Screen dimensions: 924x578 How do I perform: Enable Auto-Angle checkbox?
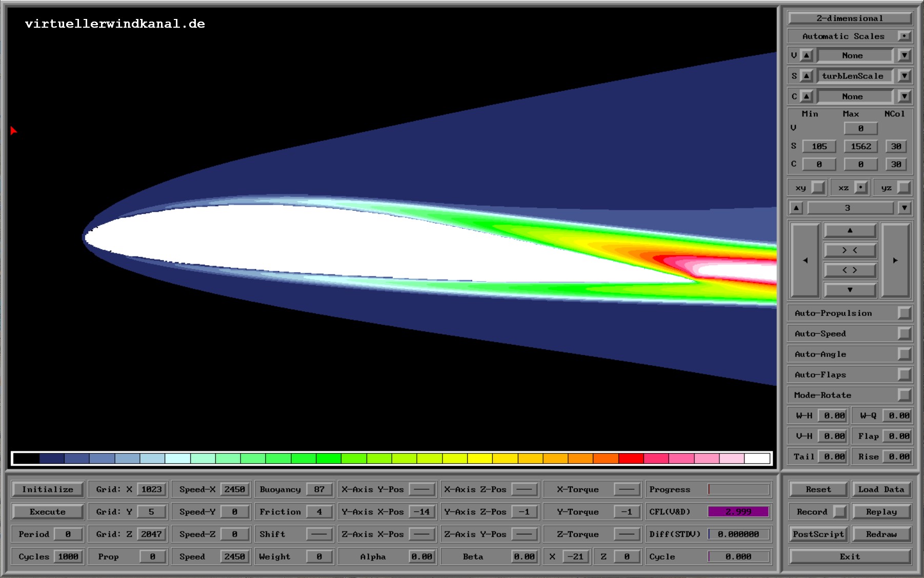(x=905, y=354)
